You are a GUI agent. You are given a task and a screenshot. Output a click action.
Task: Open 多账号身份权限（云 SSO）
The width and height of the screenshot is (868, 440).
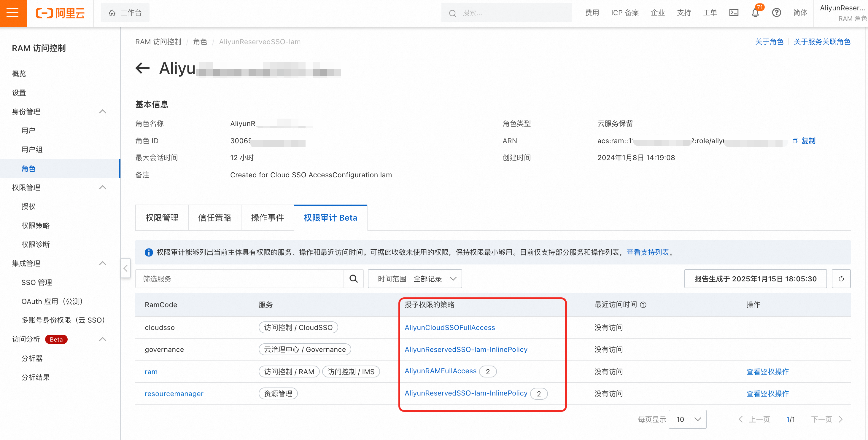pos(63,320)
